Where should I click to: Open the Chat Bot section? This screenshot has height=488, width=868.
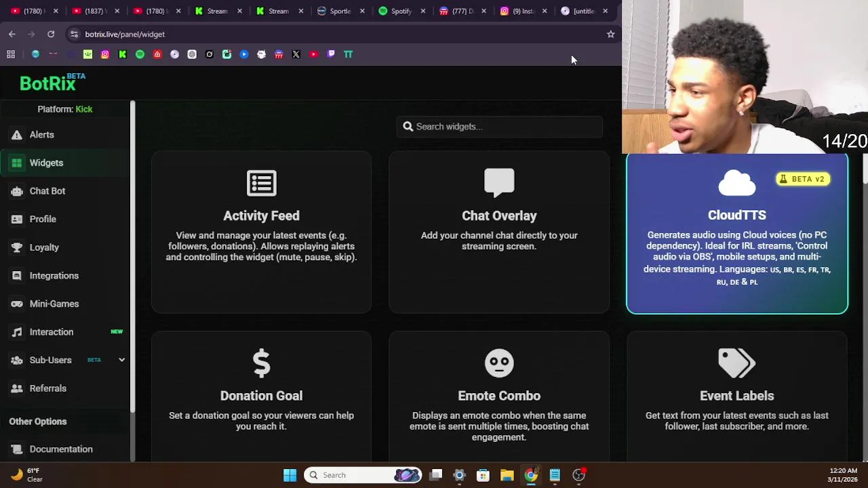click(x=66, y=191)
